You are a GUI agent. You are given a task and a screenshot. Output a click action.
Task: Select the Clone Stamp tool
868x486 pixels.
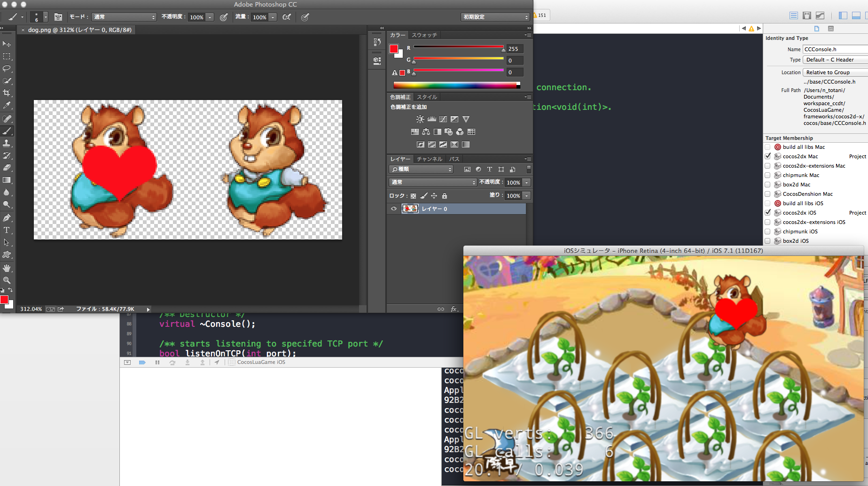7,143
